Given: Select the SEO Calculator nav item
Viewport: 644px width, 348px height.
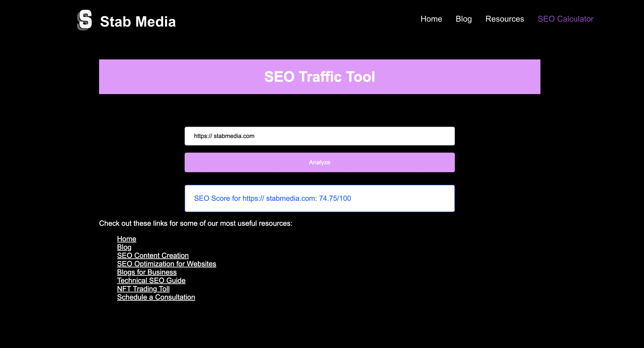Looking at the screenshot, I should pos(565,19).
